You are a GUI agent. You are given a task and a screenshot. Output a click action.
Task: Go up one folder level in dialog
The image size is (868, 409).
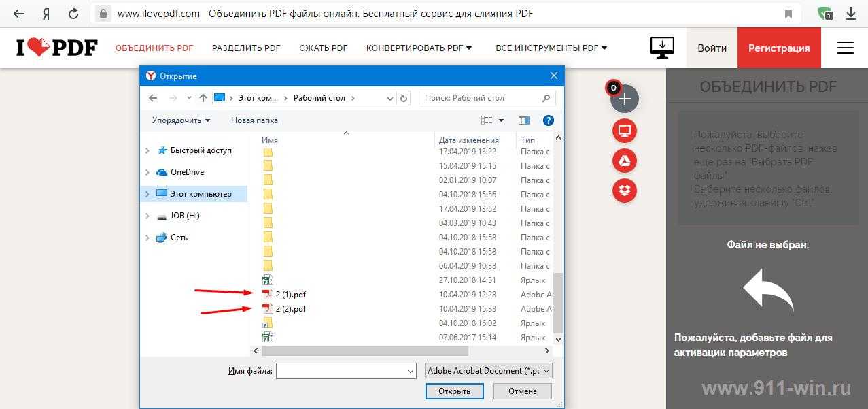coord(203,98)
